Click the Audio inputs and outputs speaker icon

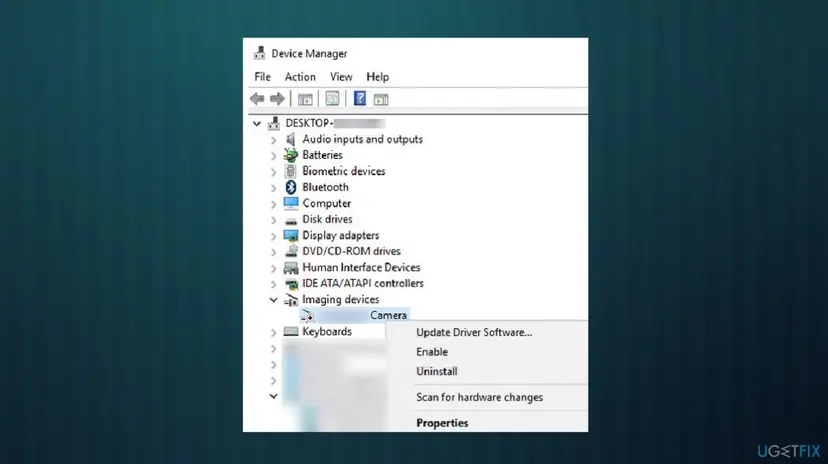[290, 139]
